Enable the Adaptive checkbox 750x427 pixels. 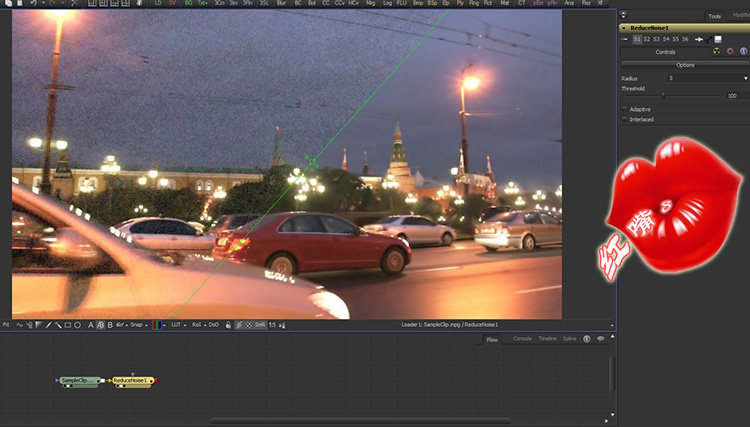pyautogui.click(x=624, y=109)
